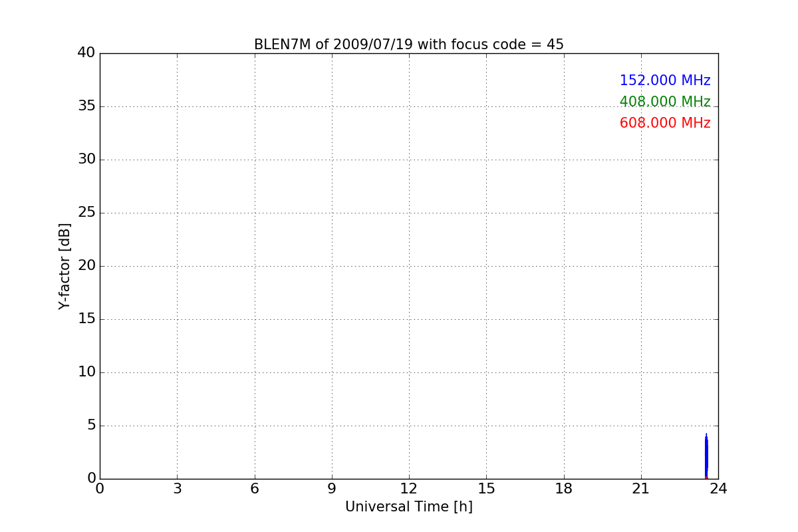798x532 pixels.
Task: Click the x-axis tick label 9
Action: click(332, 489)
